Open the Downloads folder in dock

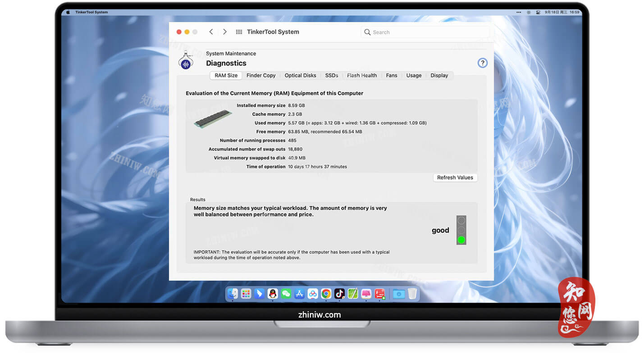click(399, 294)
